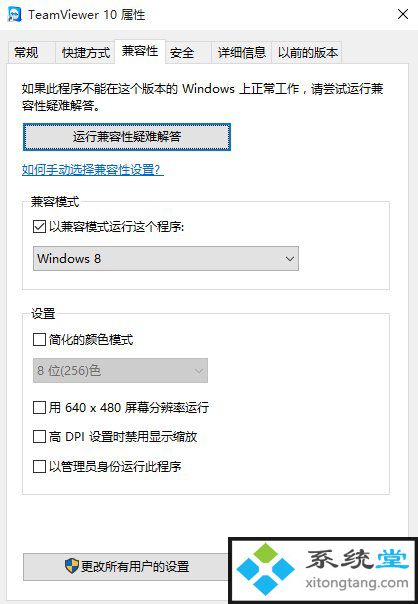Open 如何手动选择兼容性设置 help link

tap(93, 169)
